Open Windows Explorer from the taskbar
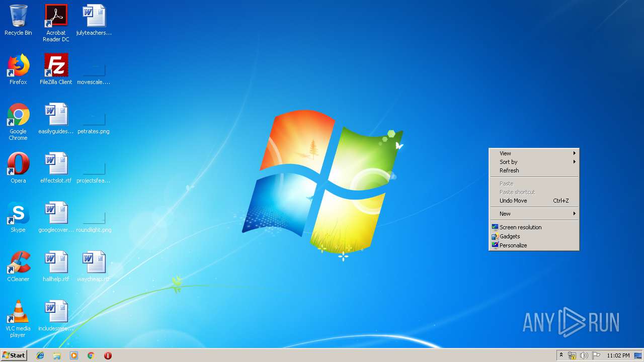Screen dimensions: 644x362 [x=57, y=355]
